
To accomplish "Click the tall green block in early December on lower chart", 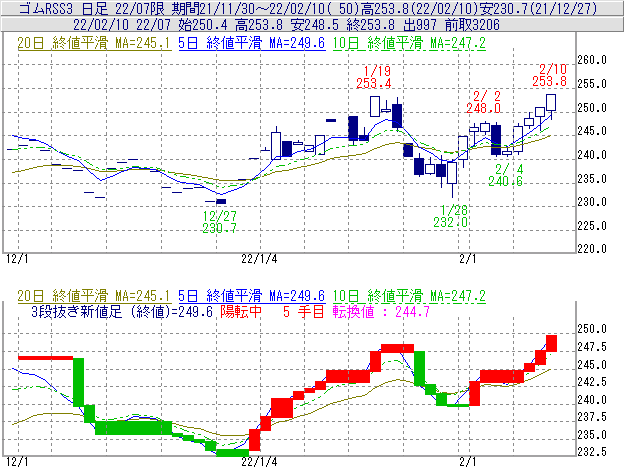I will pos(78,382).
